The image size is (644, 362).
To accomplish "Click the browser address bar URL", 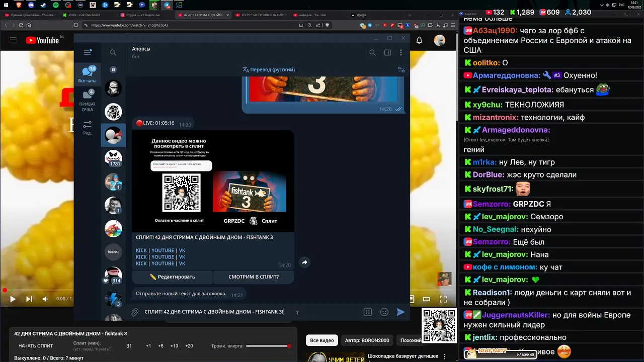I will pyautogui.click(x=130, y=25).
